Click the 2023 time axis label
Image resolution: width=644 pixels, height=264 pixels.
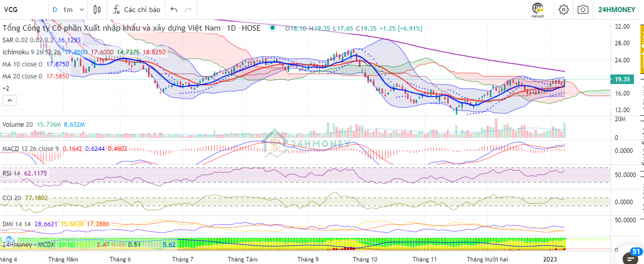tap(551, 259)
